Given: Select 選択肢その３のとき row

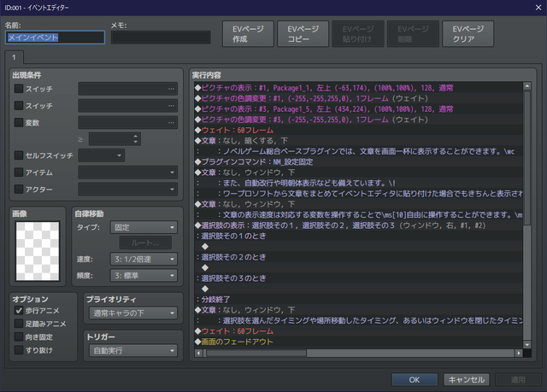Looking at the screenshot, I should point(358,278).
